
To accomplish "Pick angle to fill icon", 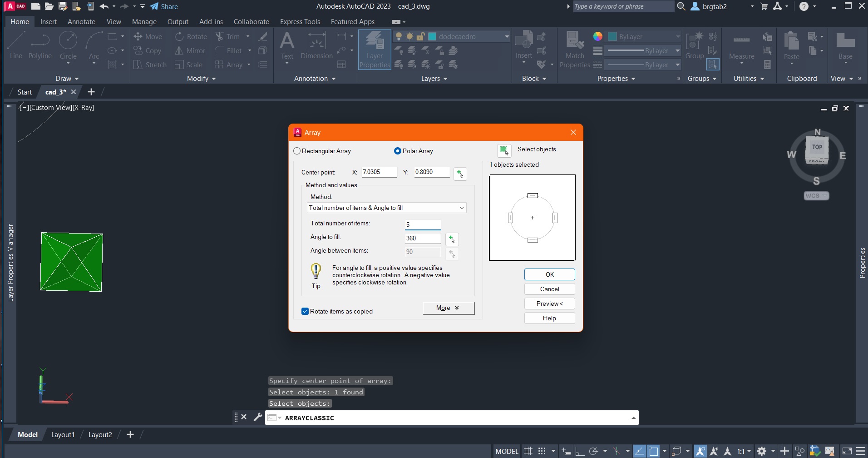I will [452, 239].
